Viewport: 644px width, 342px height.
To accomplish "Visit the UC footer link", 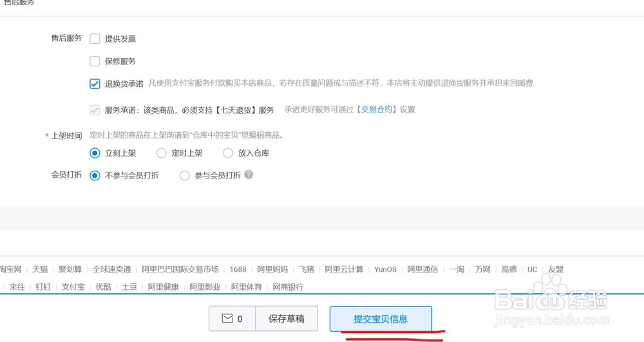I will [x=533, y=269].
